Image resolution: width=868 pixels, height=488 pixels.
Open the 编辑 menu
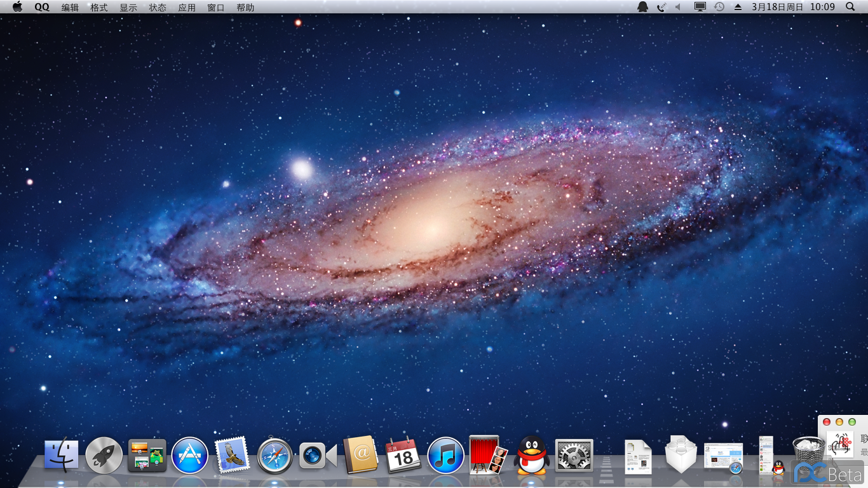point(70,8)
